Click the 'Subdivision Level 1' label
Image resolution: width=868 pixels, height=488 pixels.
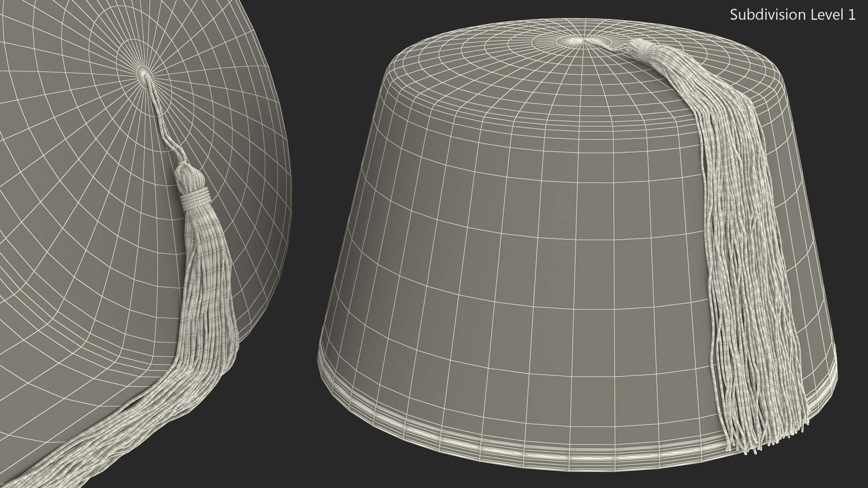(793, 15)
